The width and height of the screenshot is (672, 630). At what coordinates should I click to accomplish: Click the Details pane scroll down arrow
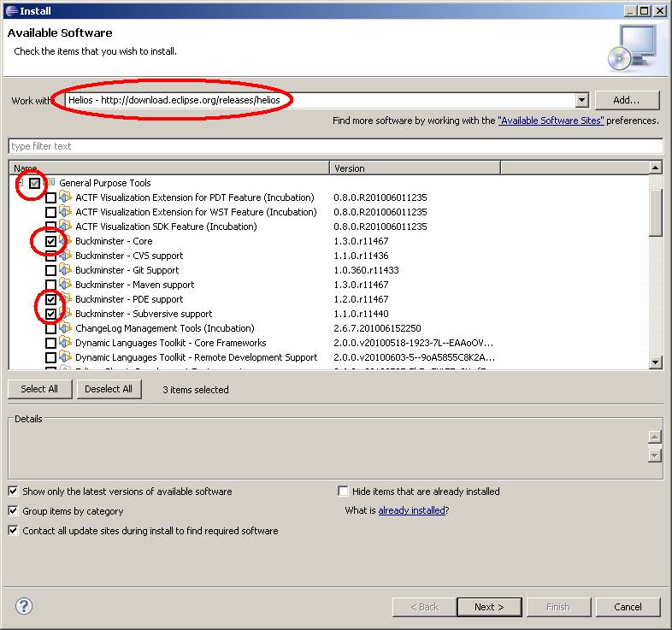click(x=654, y=456)
